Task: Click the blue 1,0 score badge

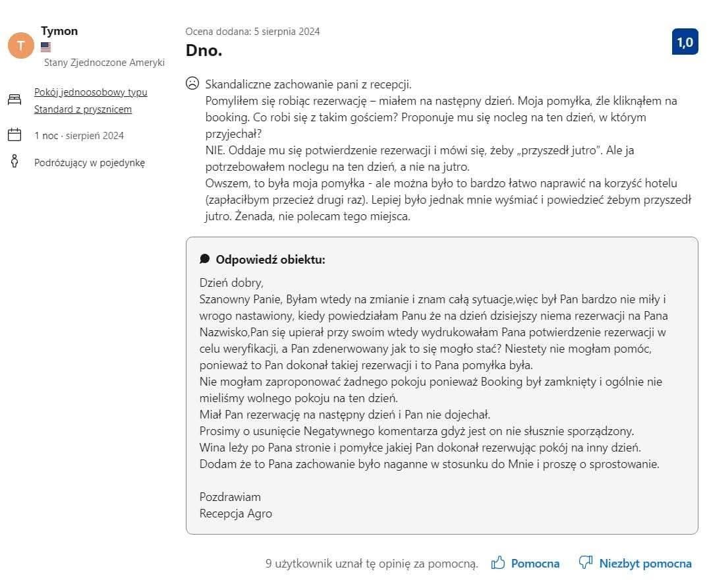Action: (x=685, y=43)
